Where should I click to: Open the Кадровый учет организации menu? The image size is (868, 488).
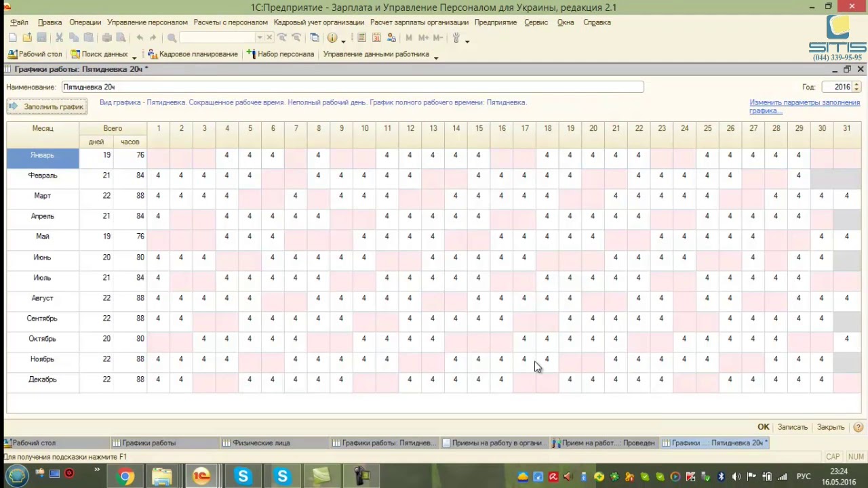coord(319,22)
